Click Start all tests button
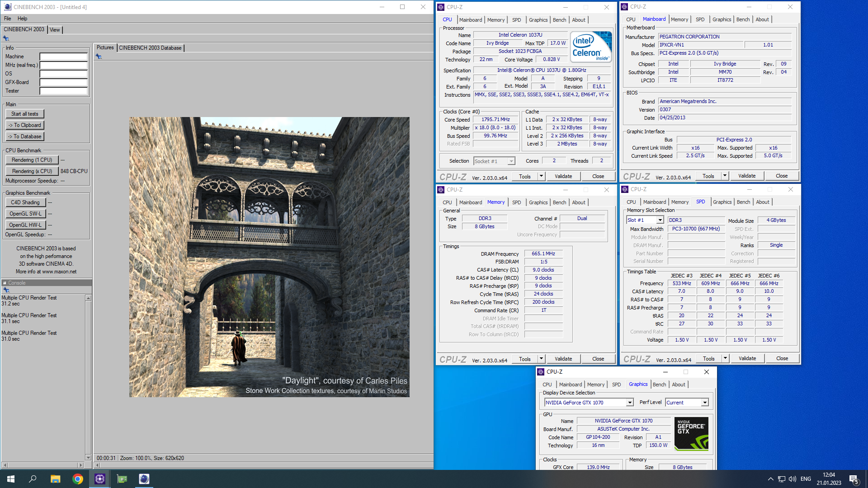Image resolution: width=868 pixels, height=488 pixels. point(25,114)
